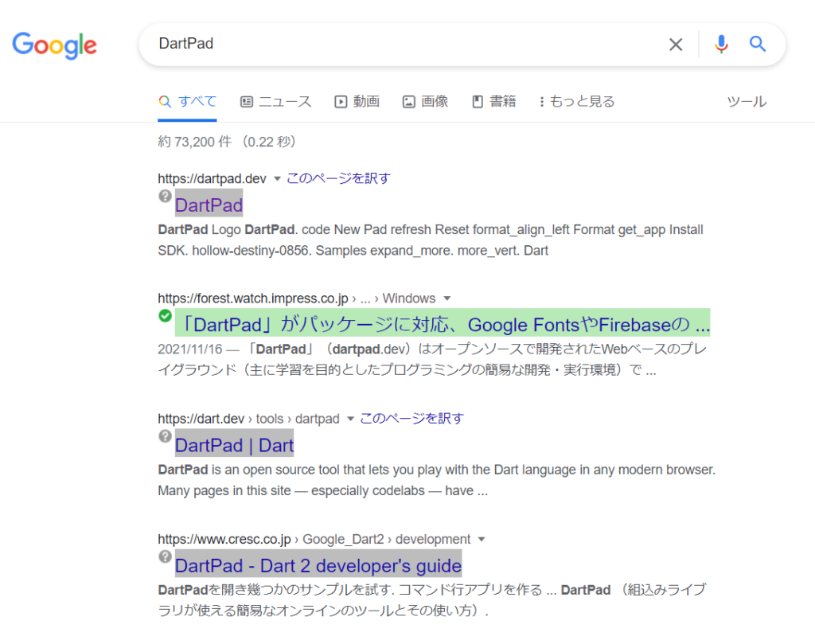Image resolution: width=815 pixels, height=644 pixels.
Task: Click the https://dartpad.dev URL text
Action: (212, 179)
